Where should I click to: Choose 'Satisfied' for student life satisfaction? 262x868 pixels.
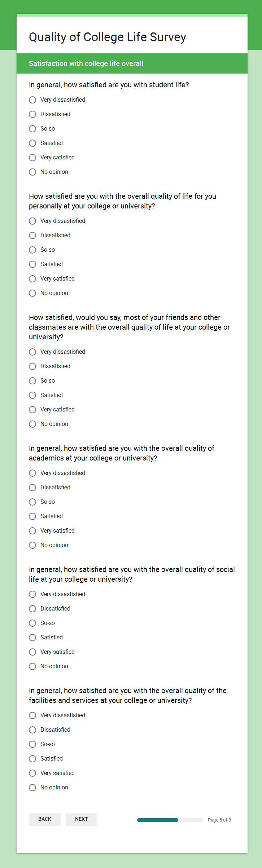32,143
